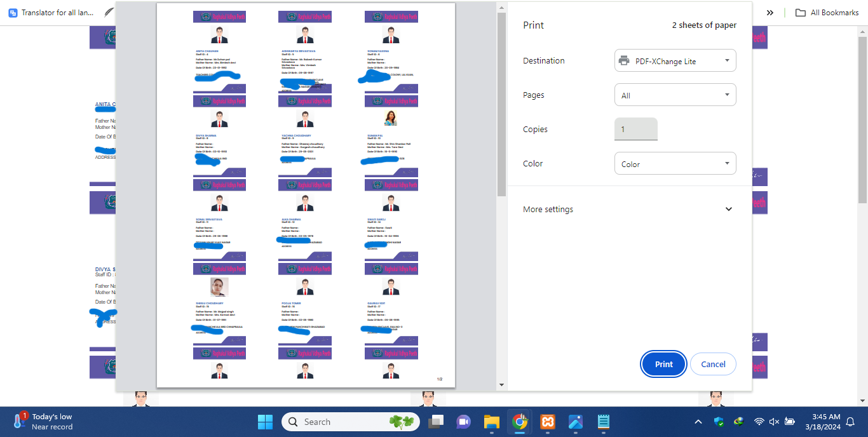The width and height of the screenshot is (868, 437).
Task: Open XAMPP from taskbar
Action: (x=548, y=422)
